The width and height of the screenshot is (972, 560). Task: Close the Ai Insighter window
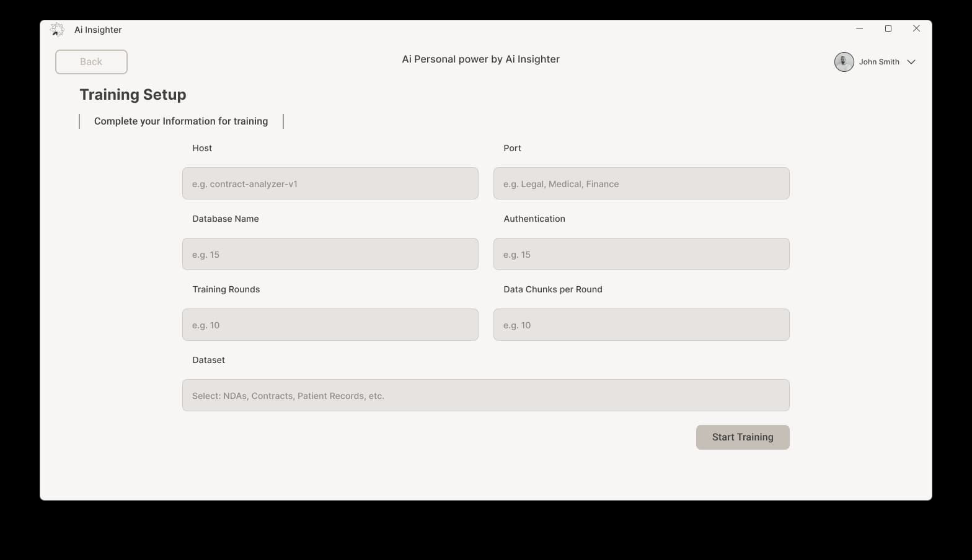click(x=916, y=28)
